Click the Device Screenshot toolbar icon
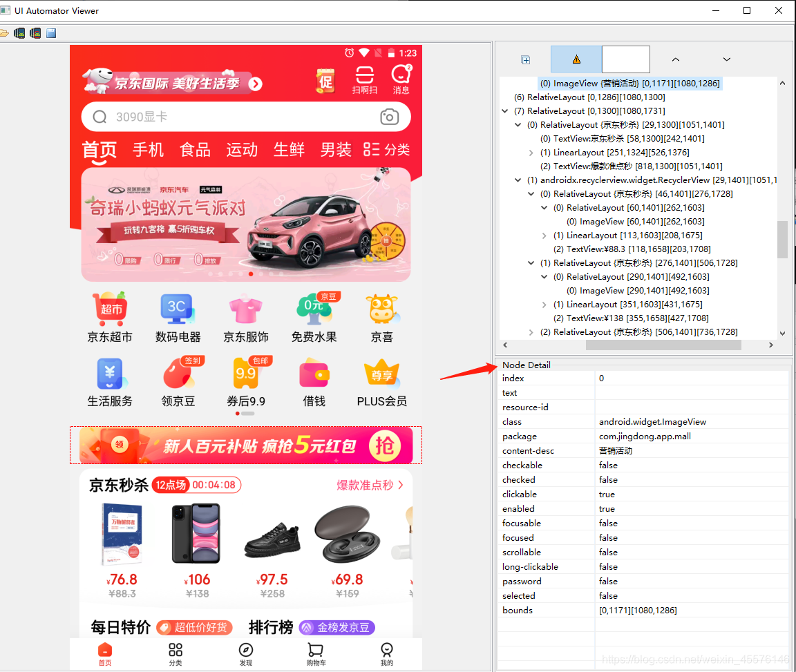796x672 pixels. point(19,34)
